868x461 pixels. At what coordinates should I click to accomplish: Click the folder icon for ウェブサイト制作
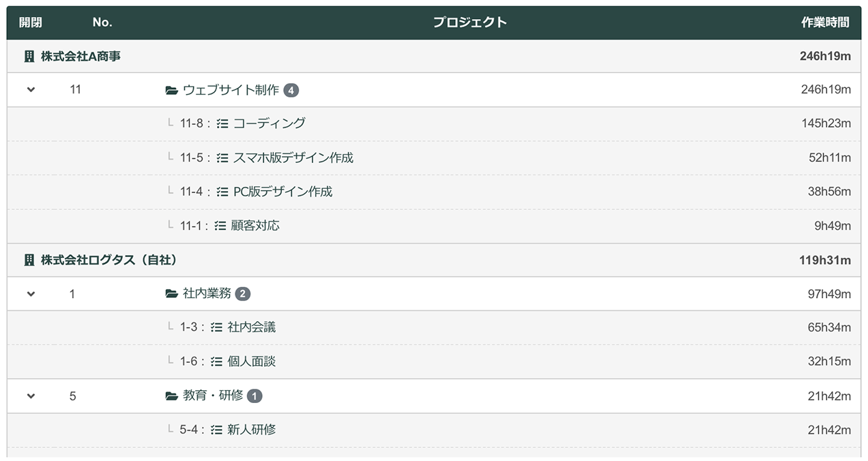coord(172,90)
